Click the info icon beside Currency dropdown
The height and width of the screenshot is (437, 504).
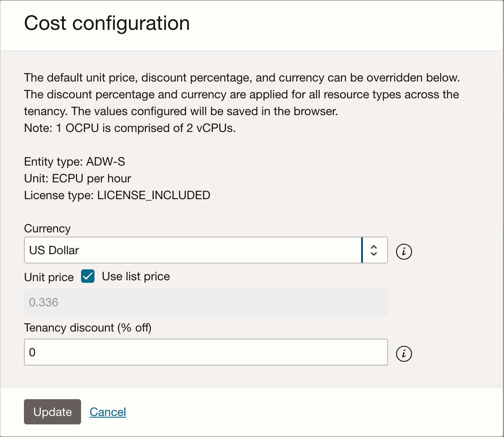pos(404,251)
